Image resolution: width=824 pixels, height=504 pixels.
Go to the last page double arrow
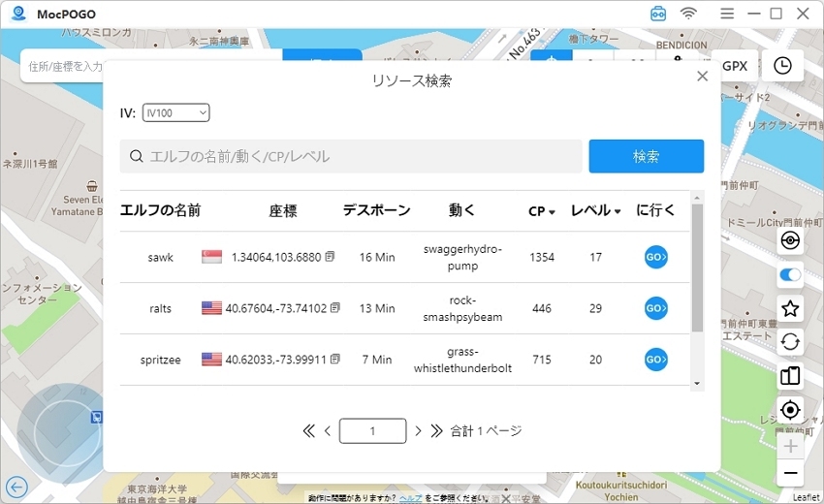(436, 430)
